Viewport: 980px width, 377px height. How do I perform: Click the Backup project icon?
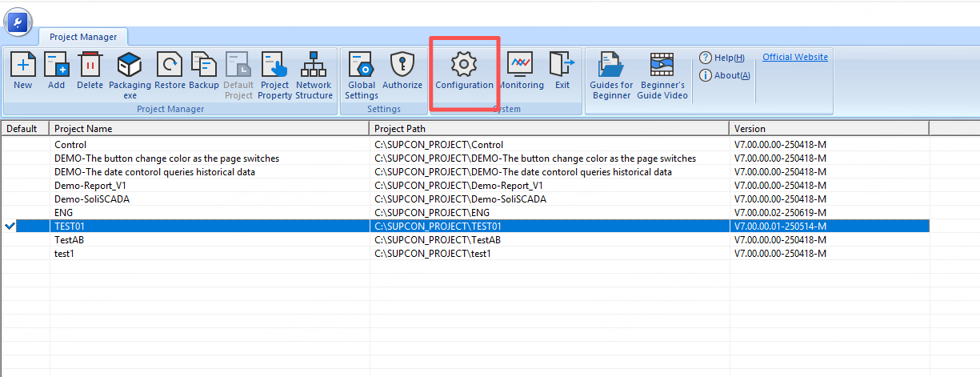(x=204, y=66)
